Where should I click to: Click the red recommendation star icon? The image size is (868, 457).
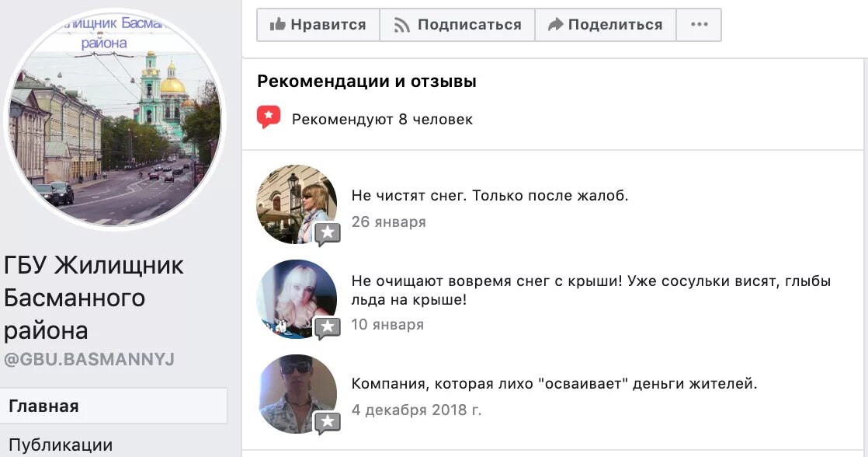coord(269,117)
